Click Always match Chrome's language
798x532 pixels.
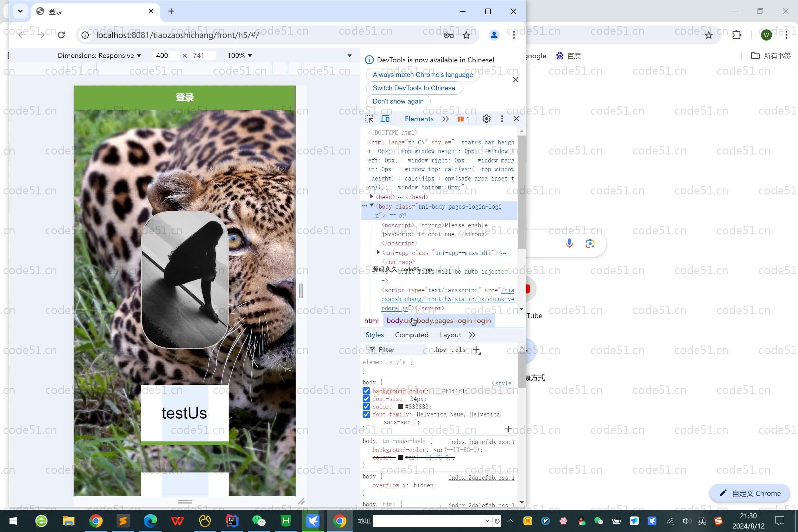(x=423, y=75)
